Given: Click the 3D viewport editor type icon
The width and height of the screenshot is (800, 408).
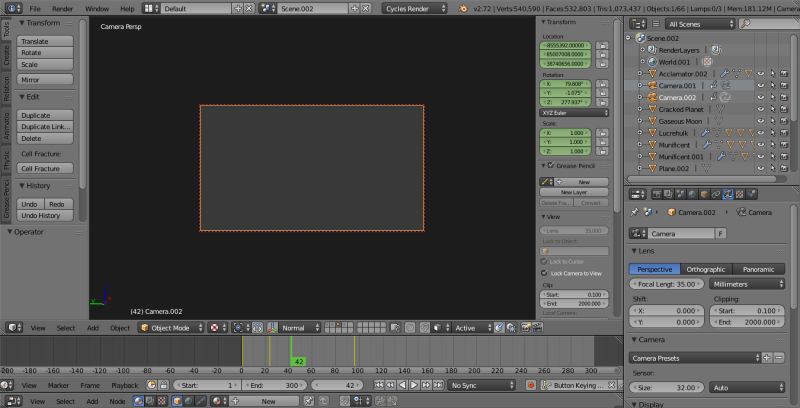Looking at the screenshot, I should point(15,327).
